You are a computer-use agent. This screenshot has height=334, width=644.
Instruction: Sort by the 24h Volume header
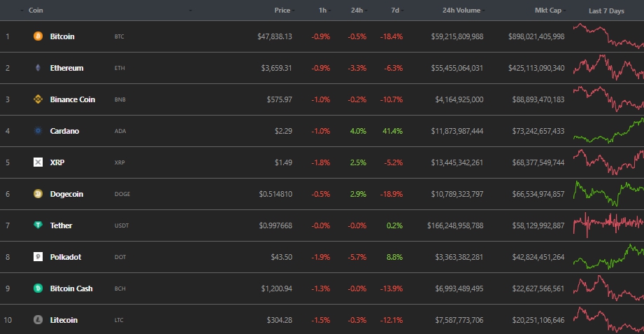pos(461,11)
